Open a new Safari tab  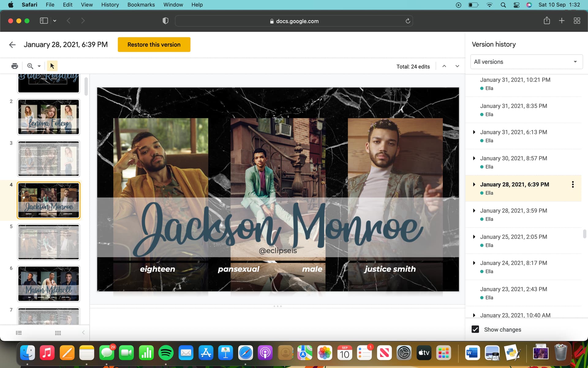click(x=562, y=21)
